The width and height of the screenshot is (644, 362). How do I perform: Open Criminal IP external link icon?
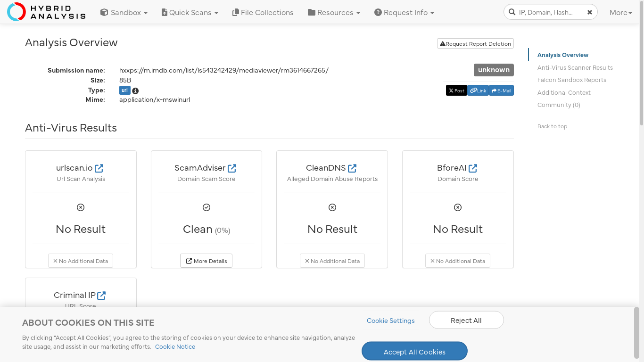tap(101, 296)
